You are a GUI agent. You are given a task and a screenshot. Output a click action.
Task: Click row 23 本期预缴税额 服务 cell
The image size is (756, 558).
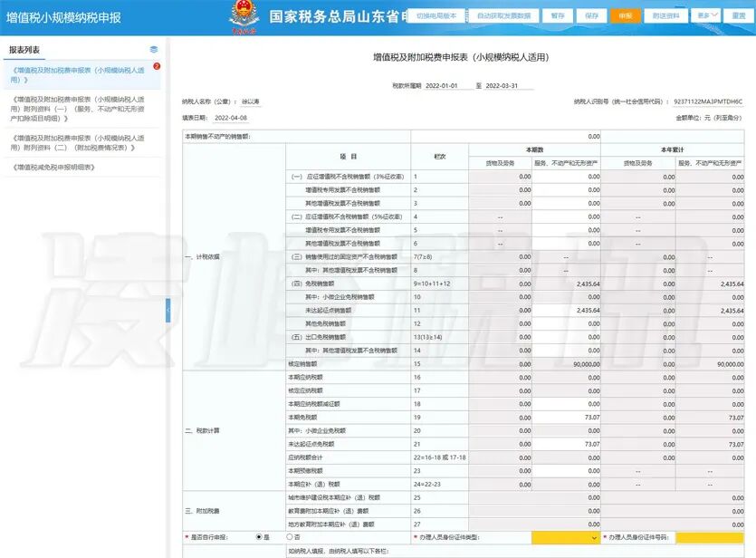click(566, 471)
